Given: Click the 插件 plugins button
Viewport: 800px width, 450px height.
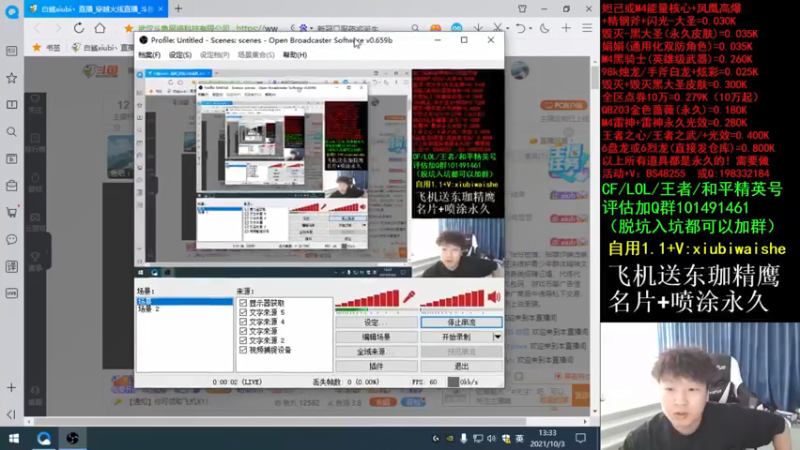Looking at the screenshot, I should (377, 366).
